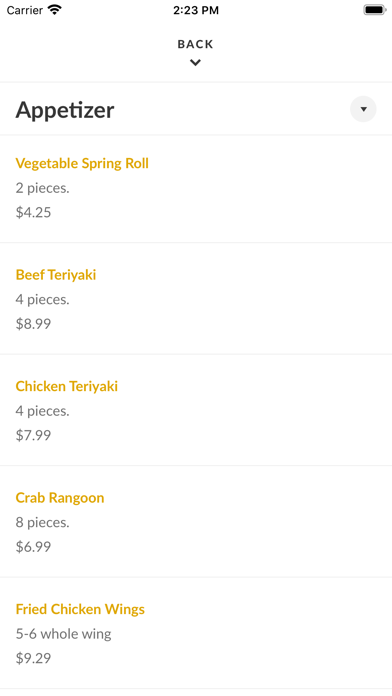Tap the battery icon in status bar
Image resolution: width=392 pixels, height=696 pixels.
pos(375,10)
